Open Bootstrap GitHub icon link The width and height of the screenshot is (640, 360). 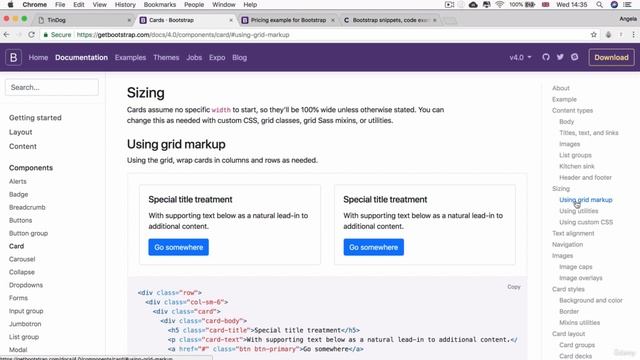click(546, 57)
